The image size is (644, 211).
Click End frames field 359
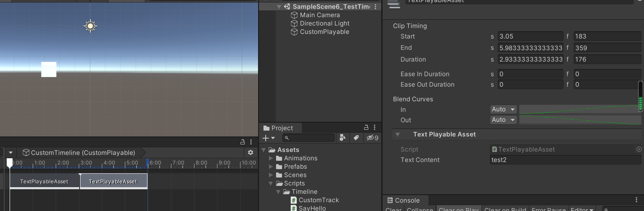tap(607, 48)
